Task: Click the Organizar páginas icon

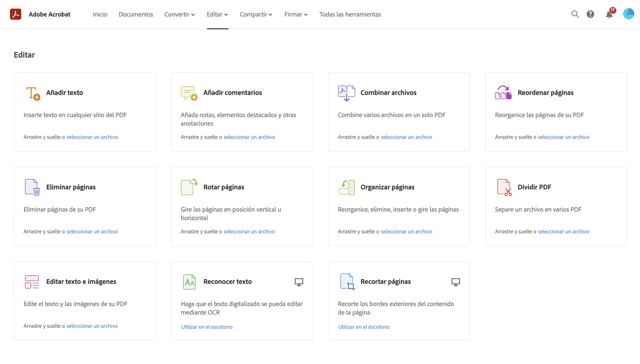Action: 347,187
